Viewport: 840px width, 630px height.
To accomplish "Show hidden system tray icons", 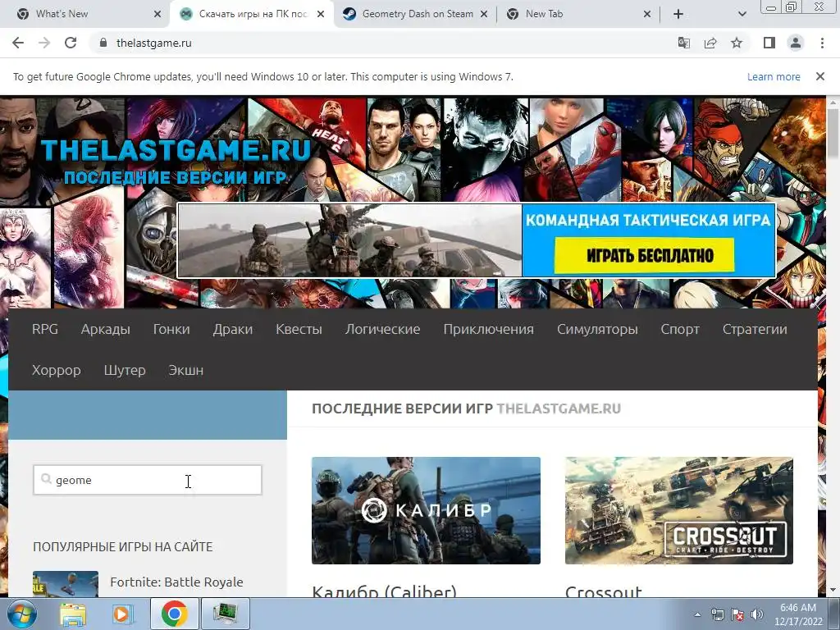I will point(697,614).
